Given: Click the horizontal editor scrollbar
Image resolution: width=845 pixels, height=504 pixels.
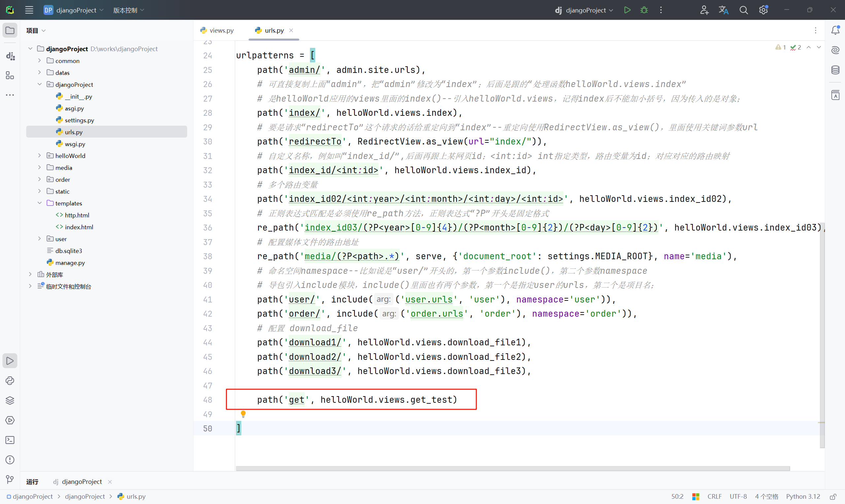Looking at the screenshot, I should 513,468.
